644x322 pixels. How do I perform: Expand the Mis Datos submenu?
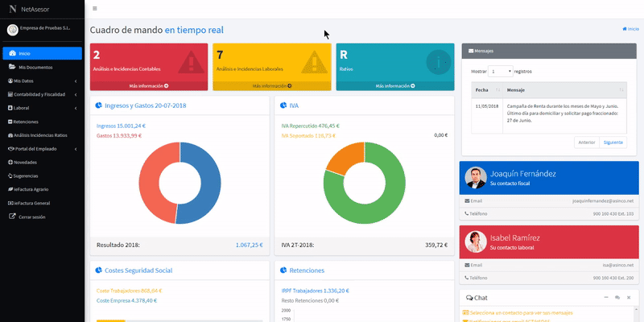click(x=75, y=81)
